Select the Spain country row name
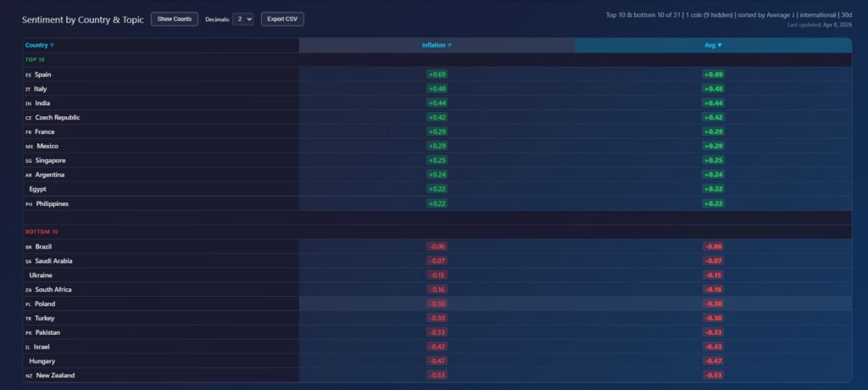 click(42, 75)
